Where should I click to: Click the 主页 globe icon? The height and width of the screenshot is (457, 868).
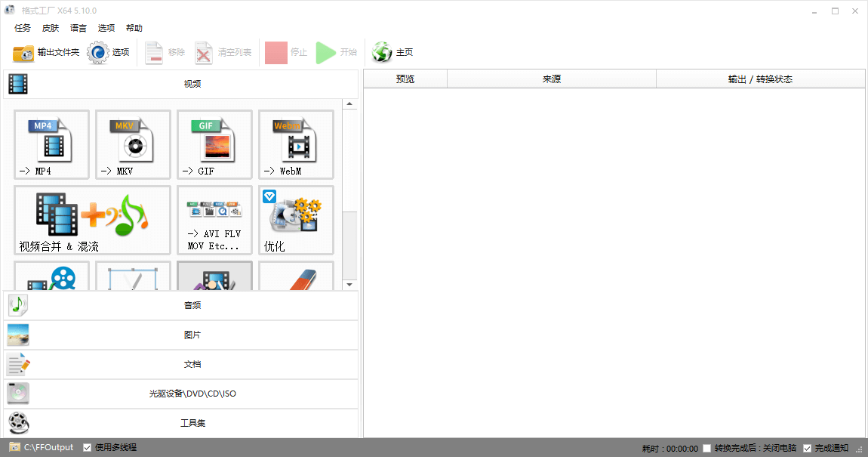383,52
